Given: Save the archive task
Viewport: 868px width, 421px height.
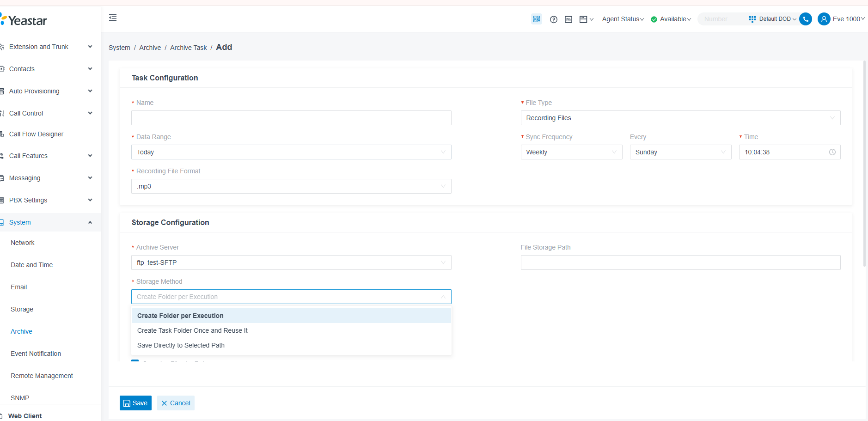Looking at the screenshot, I should [135, 403].
